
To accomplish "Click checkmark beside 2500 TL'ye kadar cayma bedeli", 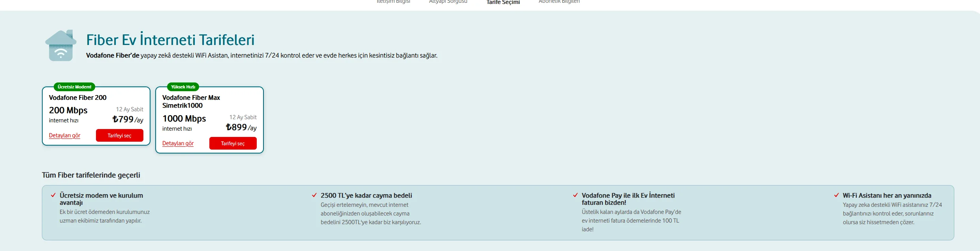I will pyautogui.click(x=314, y=195).
